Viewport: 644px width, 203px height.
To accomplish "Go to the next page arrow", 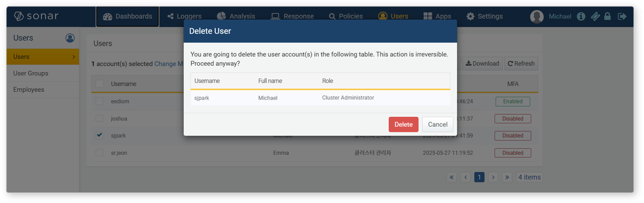I will 493,177.
